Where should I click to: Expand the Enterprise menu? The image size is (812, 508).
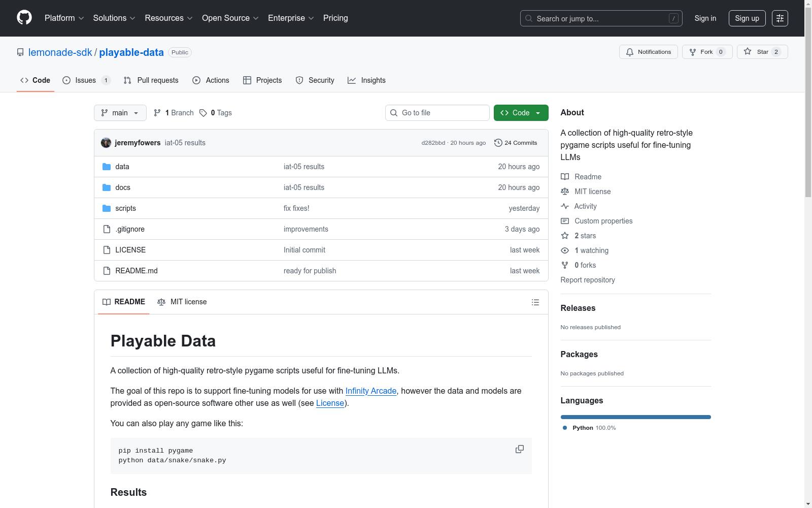pyautogui.click(x=291, y=18)
